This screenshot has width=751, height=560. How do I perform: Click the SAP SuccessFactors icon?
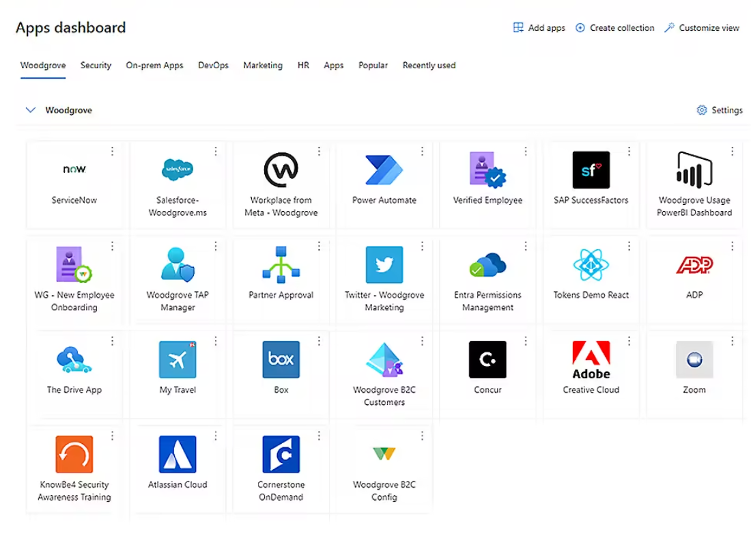click(591, 169)
